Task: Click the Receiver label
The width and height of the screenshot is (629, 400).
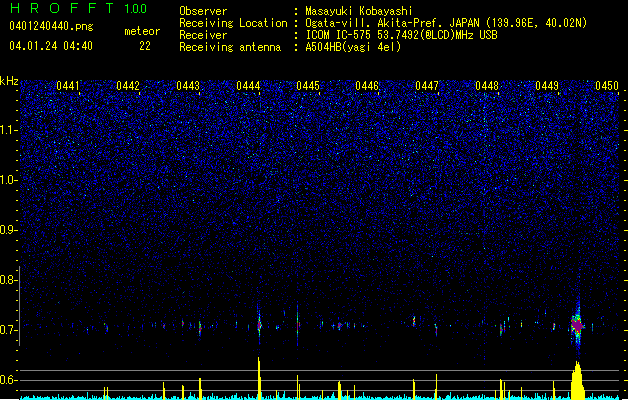Action: point(203,35)
